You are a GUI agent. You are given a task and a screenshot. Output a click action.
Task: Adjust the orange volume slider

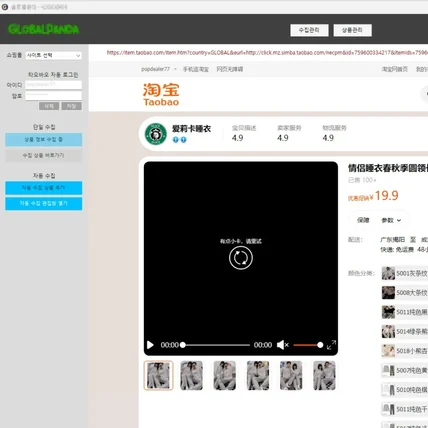pyautogui.click(x=308, y=345)
